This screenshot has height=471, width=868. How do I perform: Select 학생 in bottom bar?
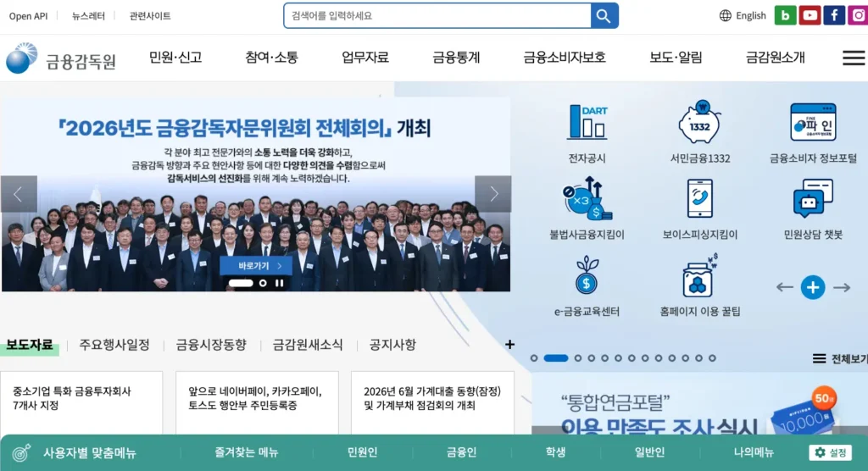pyautogui.click(x=555, y=452)
